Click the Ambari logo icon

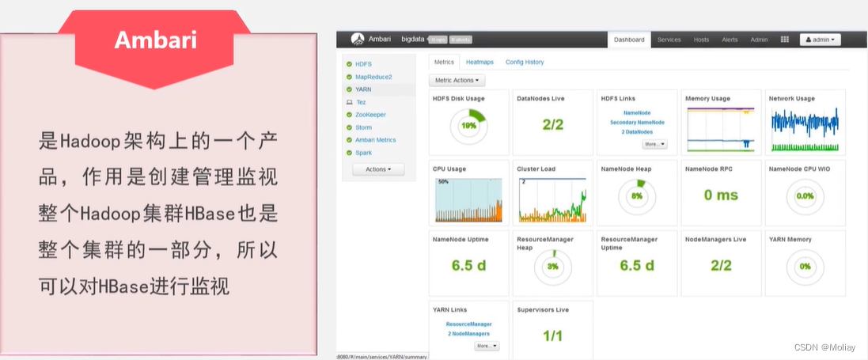pos(358,40)
